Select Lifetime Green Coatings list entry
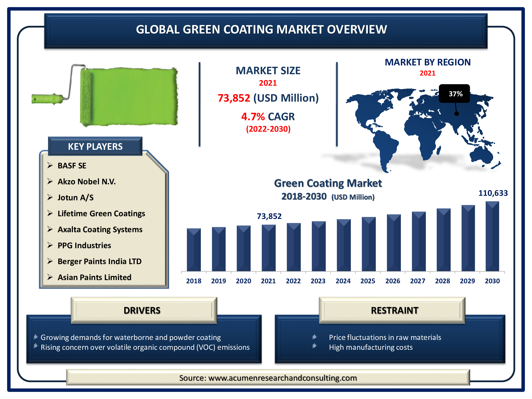Image resolution: width=532 pixels, height=399 pixels. click(x=101, y=214)
